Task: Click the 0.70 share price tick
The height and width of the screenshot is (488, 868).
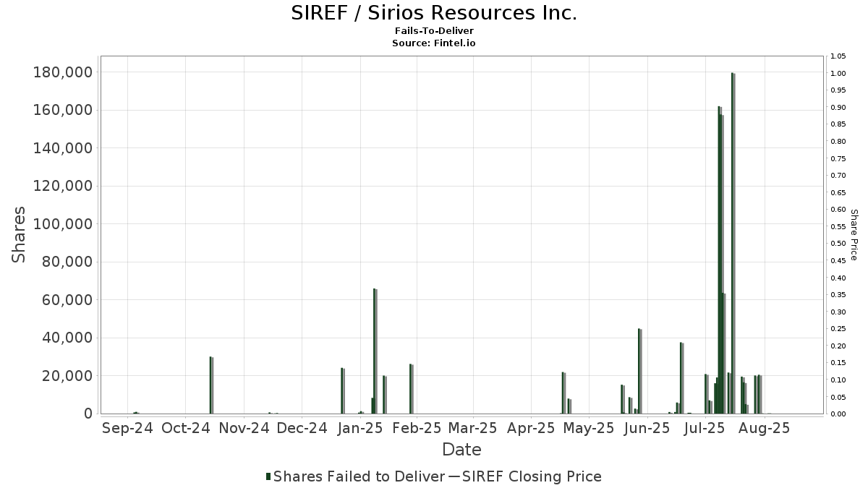Action: click(838, 176)
